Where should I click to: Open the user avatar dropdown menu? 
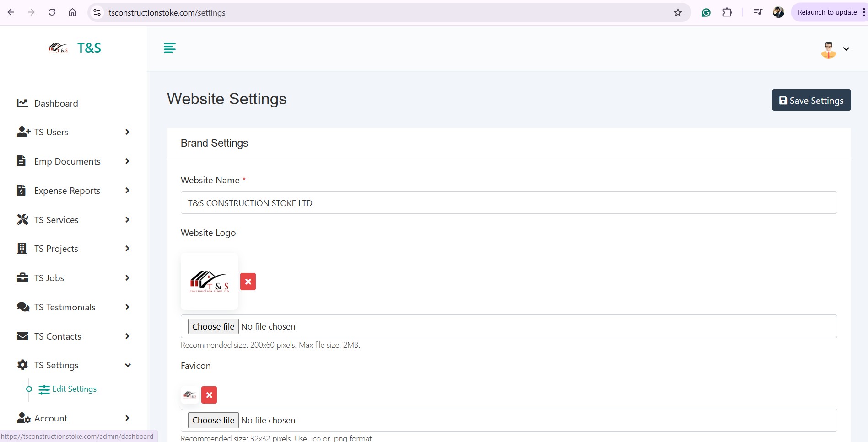click(835, 49)
